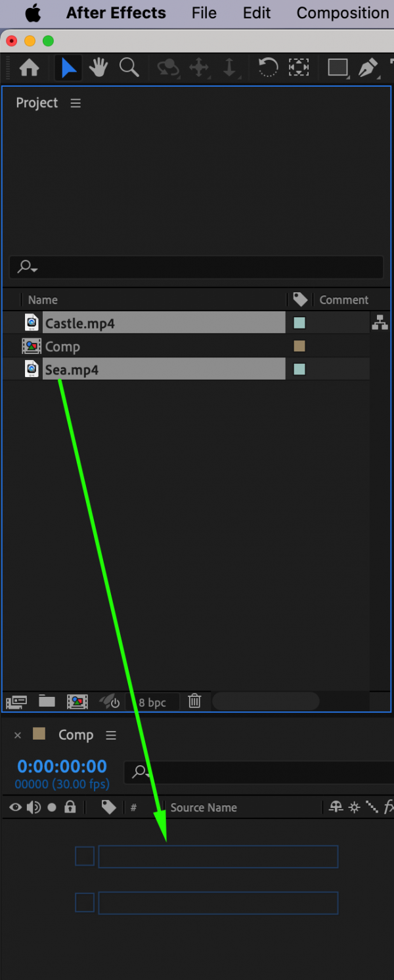Select the Comp composition item
The width and height of the screenshot is (394, 980).
(x=62, y=346)
